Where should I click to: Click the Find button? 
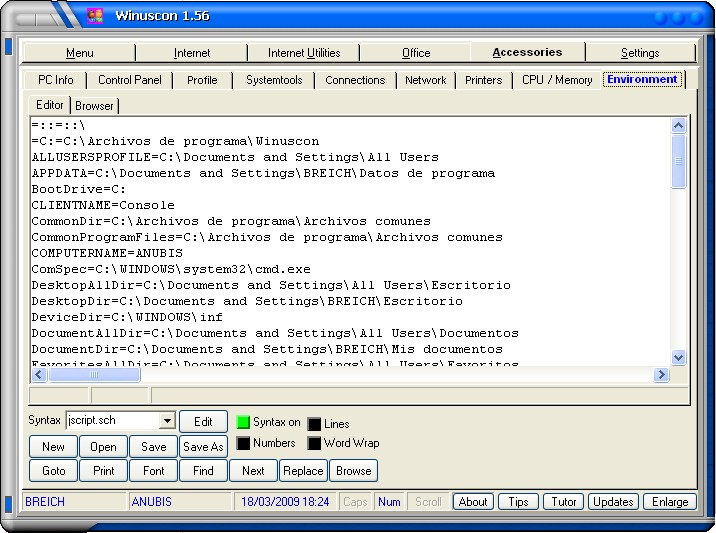[203, 470]
